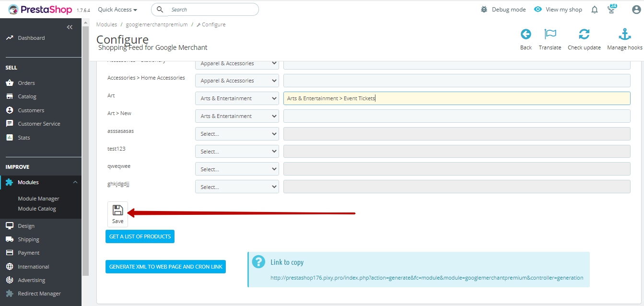This screenshot has width=644, height=306.
Task: Open notifications bell icon
Action: pos(595,10)
